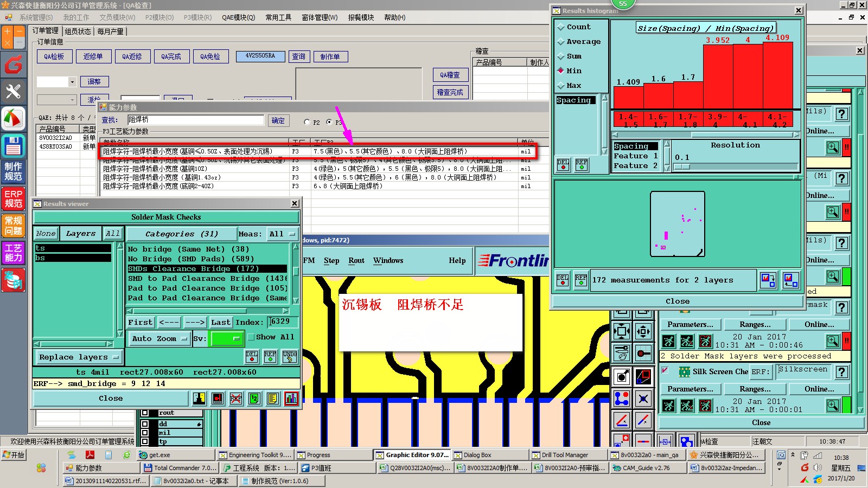868x488 pixels.
Task: Click the histogram horizontal scrollbar below bins
Action: [706, 134]
